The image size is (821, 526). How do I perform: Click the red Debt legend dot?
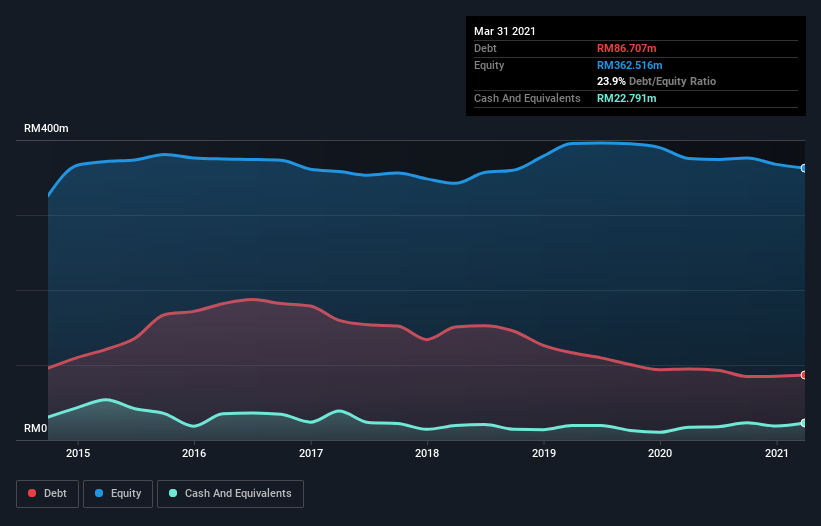pos(32,493)
